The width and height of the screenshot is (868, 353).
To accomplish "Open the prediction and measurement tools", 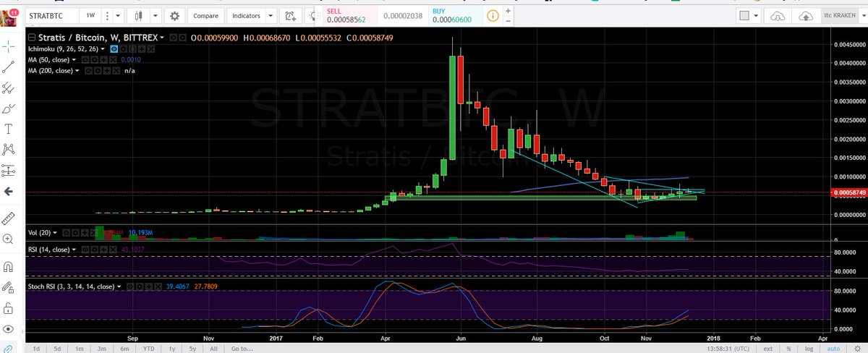I will (9, 171).
